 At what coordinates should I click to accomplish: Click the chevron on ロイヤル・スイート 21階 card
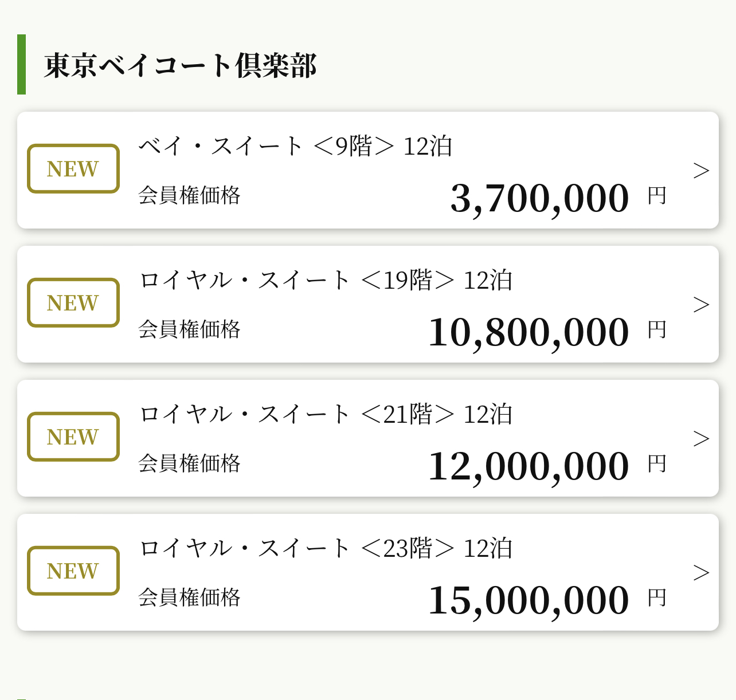pos(702,438)
